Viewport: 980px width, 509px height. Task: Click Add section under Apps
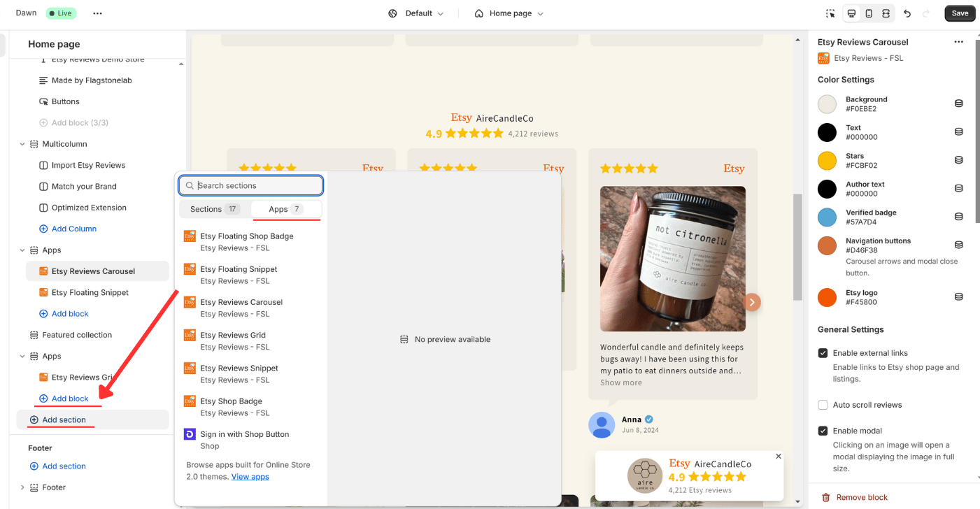coord(92,420)
